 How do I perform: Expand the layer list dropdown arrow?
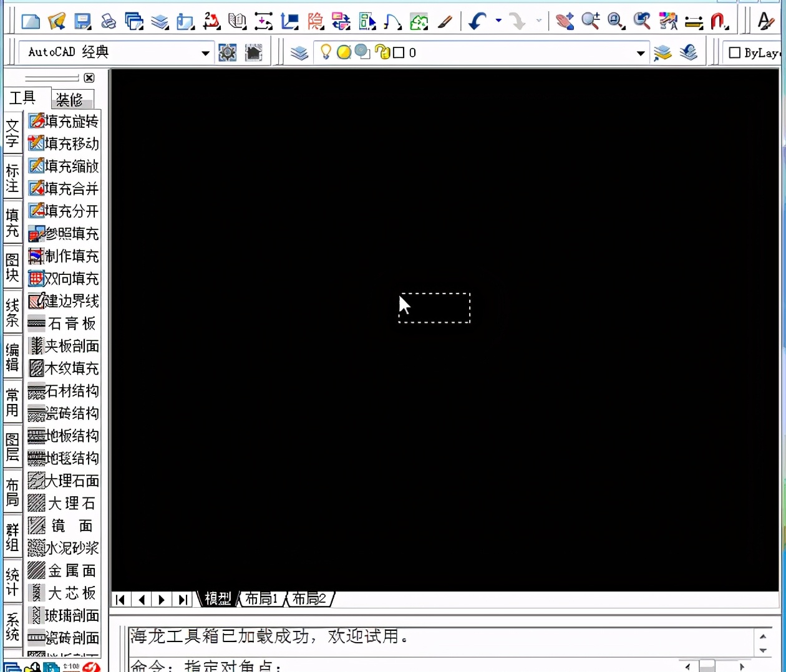tap(641, 53)
